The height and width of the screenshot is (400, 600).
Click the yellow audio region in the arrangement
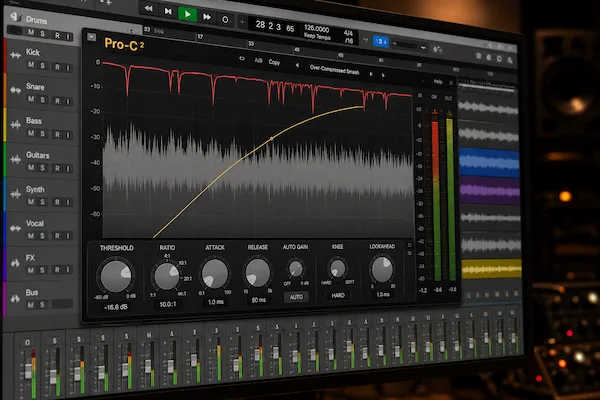[491, 269]
